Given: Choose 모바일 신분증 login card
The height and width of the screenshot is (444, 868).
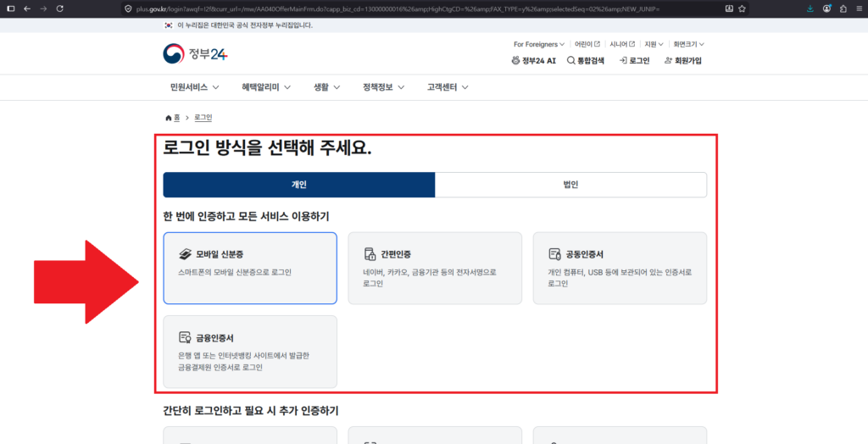Looking at the screenshot, I should click(250, 268).
